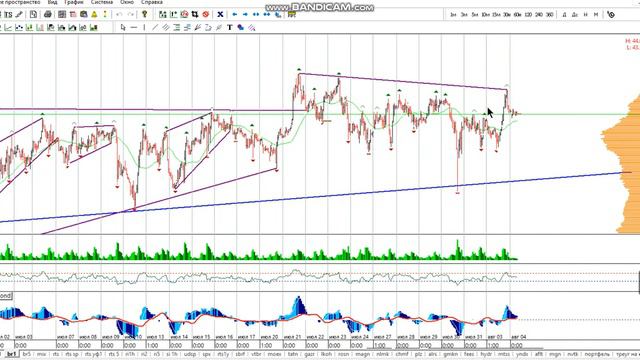The height and width of the screenshot is (360, 640).
Task: Select the gazr chart tab
Action: 310,354
